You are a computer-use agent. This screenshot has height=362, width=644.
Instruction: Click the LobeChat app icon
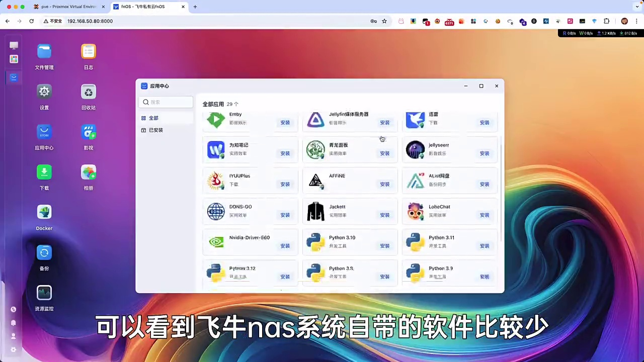click(415, 211)
